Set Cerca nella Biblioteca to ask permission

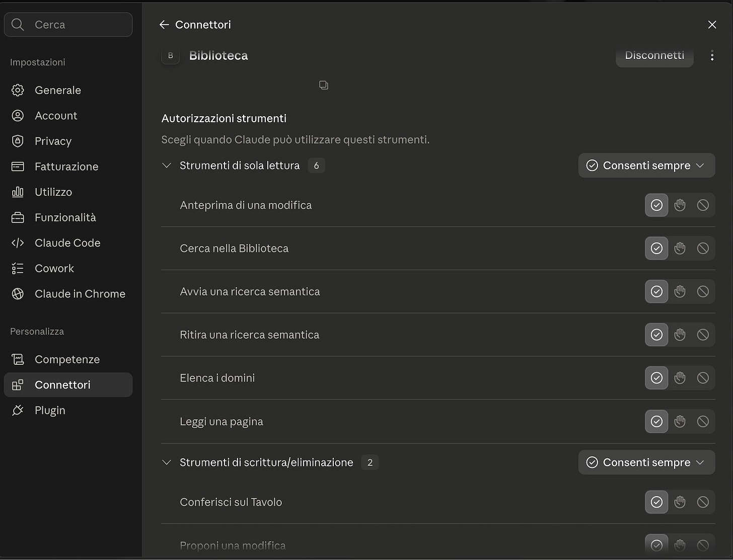coord(680,248)
